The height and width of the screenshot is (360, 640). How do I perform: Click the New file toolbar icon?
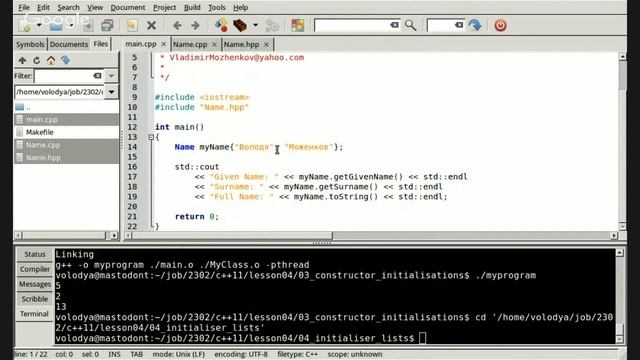click(25, 26)
